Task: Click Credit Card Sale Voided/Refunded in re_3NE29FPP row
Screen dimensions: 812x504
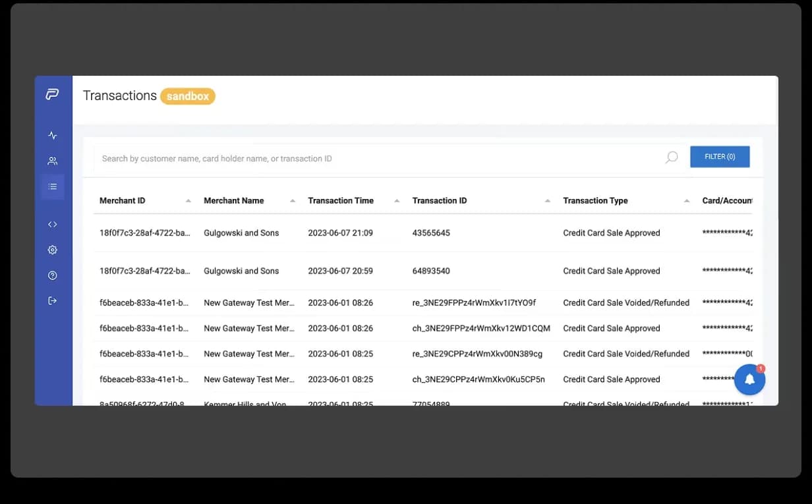Action: [x=626, y=303]
